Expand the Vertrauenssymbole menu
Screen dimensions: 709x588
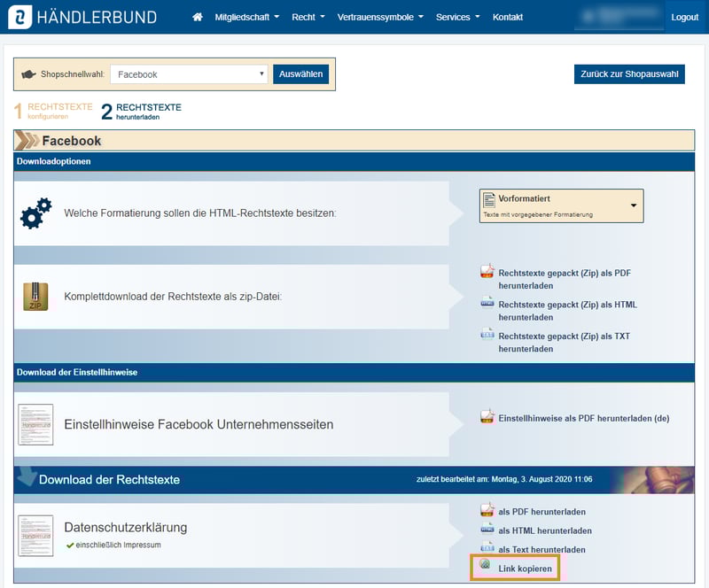pos(380,17)
